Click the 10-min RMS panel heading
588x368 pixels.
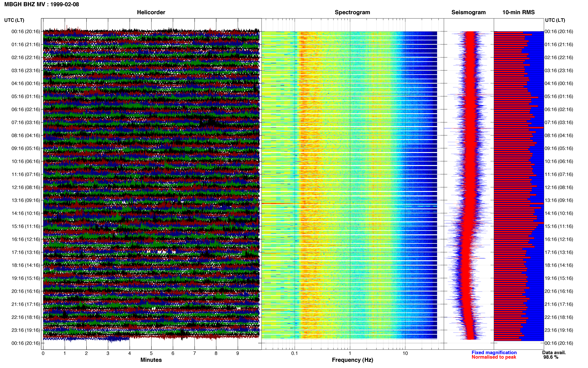[518, 12]
